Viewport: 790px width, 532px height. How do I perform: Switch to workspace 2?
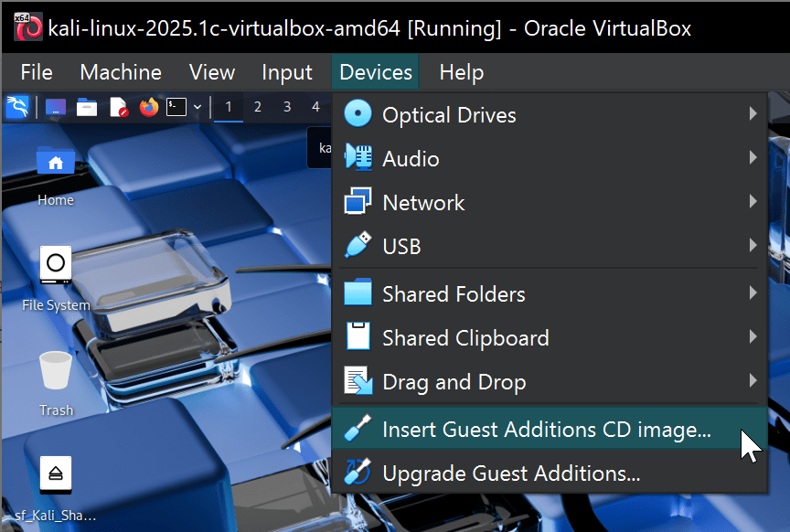click(258, 107)
